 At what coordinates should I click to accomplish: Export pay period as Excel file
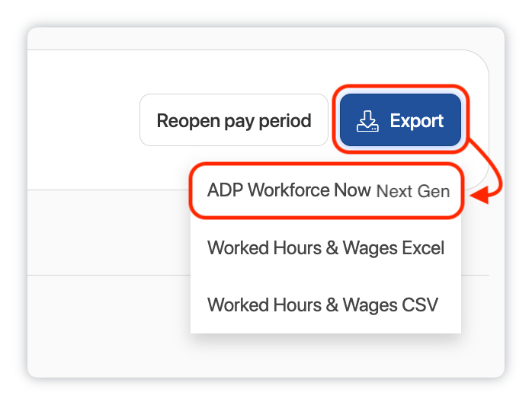(325, 248)
